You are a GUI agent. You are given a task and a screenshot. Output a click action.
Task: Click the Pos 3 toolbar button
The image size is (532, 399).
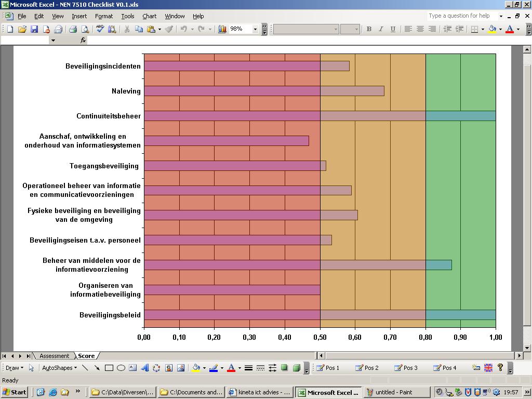[x=406, y=368]
